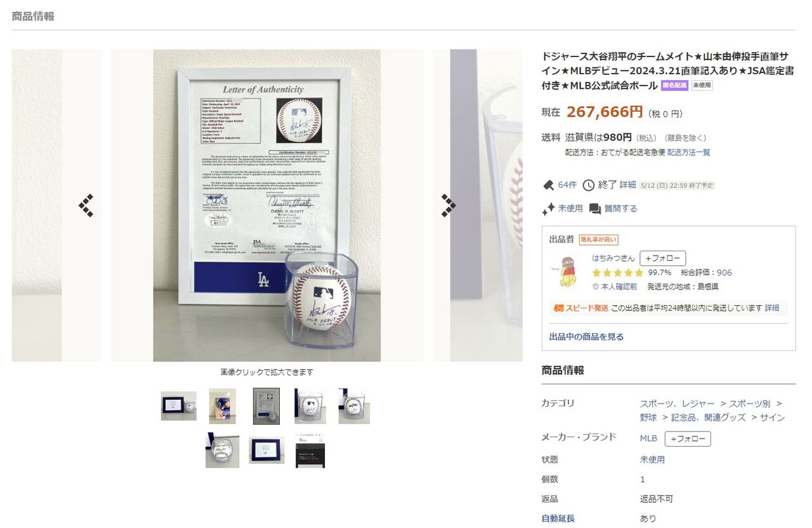The width and height of the screenshot is (812, 528).
Task: Click the スピード発送 delivery truck icon
Action: [x=559, y=308]
